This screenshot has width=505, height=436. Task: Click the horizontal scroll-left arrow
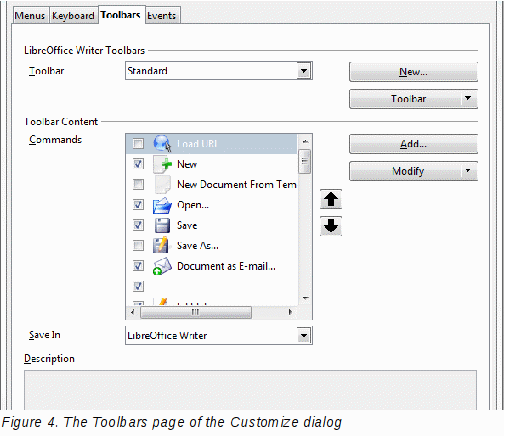(133, 312)
